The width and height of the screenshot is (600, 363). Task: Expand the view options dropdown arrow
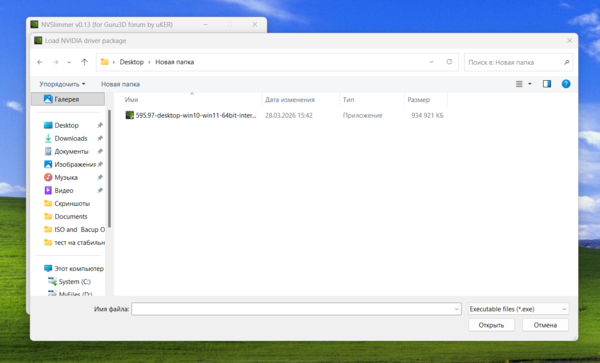[x=530, y=84]
